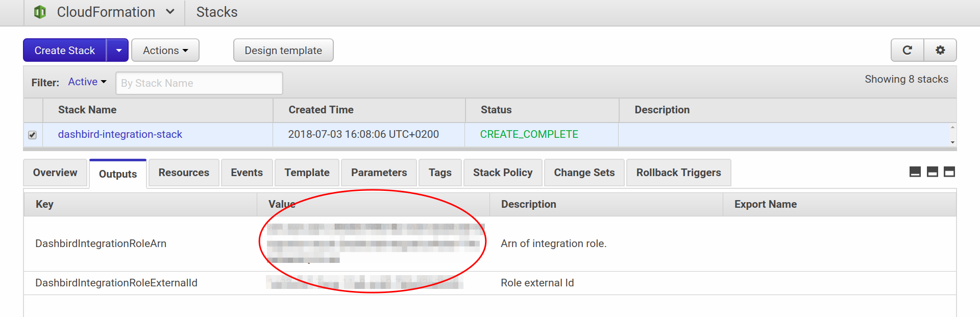The height and width of the screenshot is (317, 980).
Task: Split the pane view in half
Action: click(x=933, y=172)
